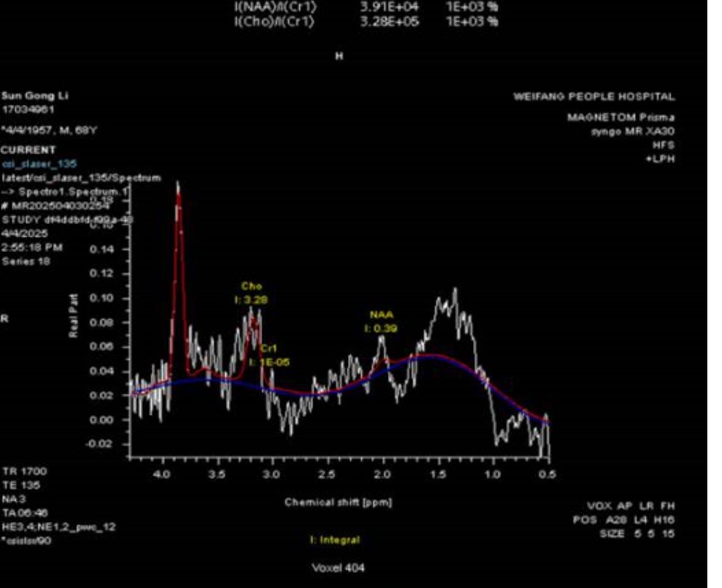The width and height of the screenshot is (722, 588).
Task: Select the 'Real Part' y-axis label
Action: 73,316
